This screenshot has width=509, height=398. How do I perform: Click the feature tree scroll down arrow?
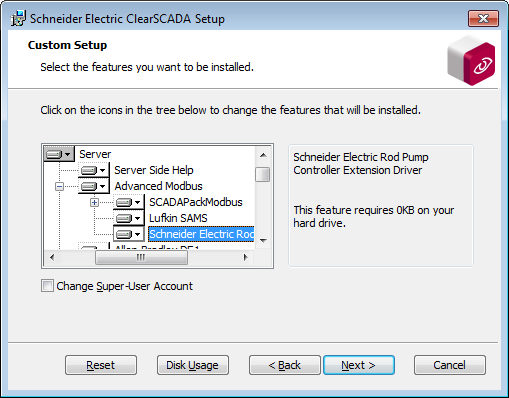coord(263,241)
